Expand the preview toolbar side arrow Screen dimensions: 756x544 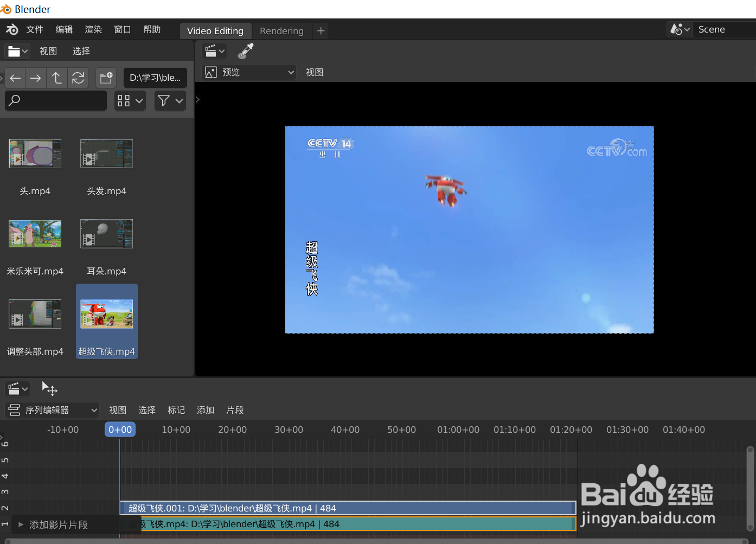pyautogui.click(x=198, y=99)
